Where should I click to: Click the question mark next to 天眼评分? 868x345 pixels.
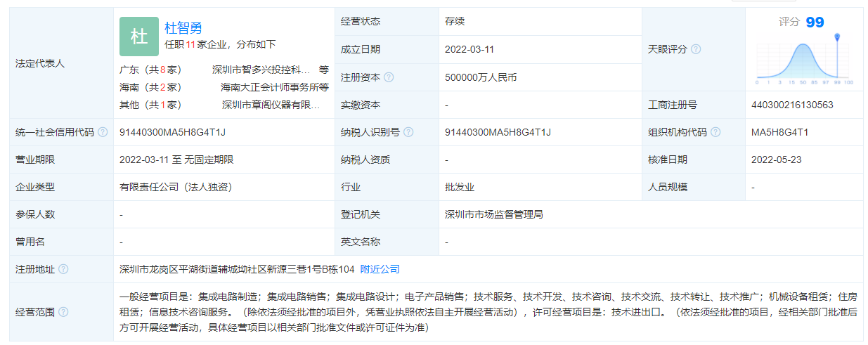tap(696, 49)
